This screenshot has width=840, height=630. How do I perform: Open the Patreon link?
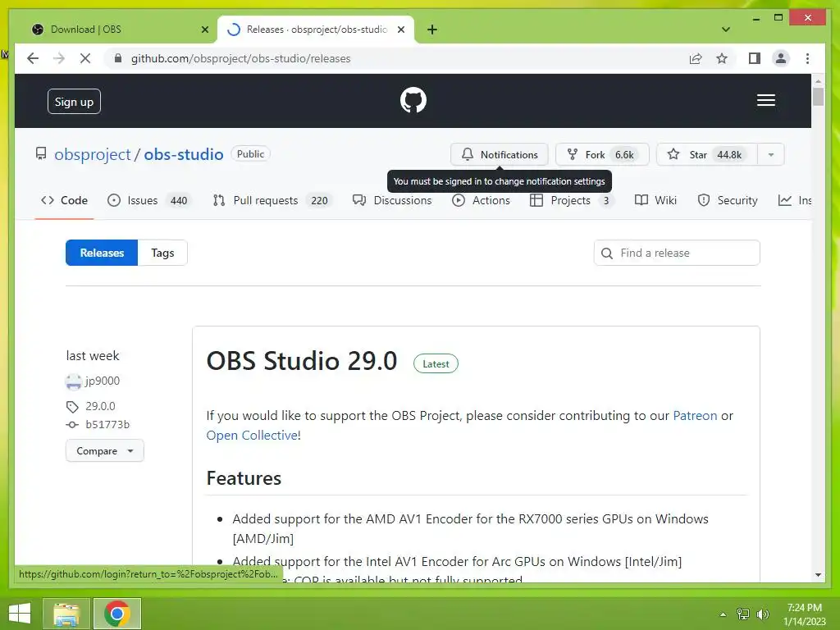[x=695, y=416]
